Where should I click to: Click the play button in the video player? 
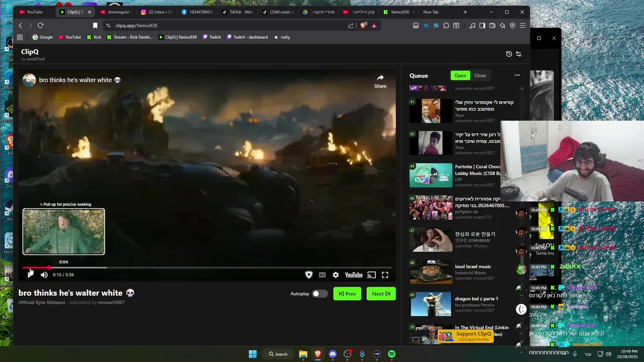(x=30, y=275)
